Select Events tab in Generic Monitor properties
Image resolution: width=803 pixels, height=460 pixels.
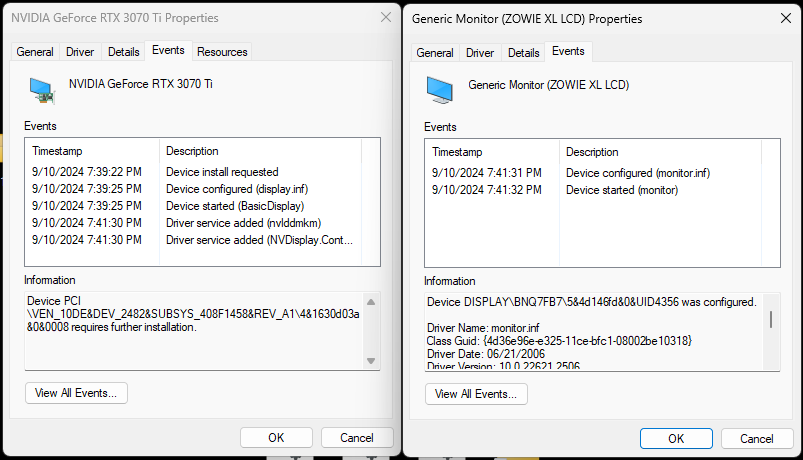pos(568,51)
